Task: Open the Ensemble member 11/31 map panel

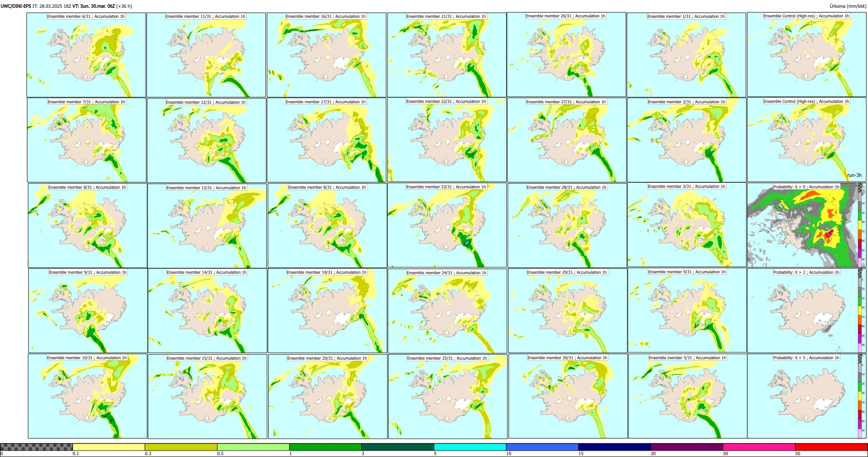Action: (206, 55)
